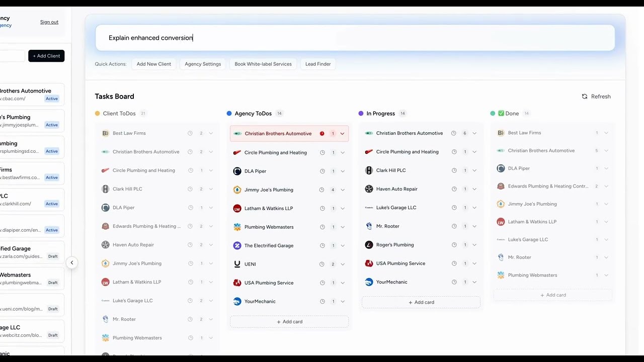
Task: Click the Circle Plumbing and Heating logo in In Progress
Action: tap(369, 152)
